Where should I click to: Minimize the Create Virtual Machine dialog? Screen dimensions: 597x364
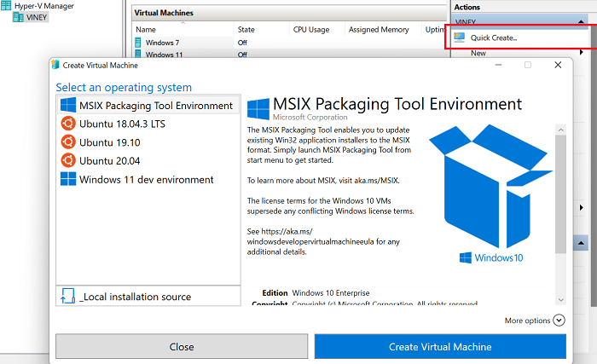pyautogui.click(x=498, y=65)
